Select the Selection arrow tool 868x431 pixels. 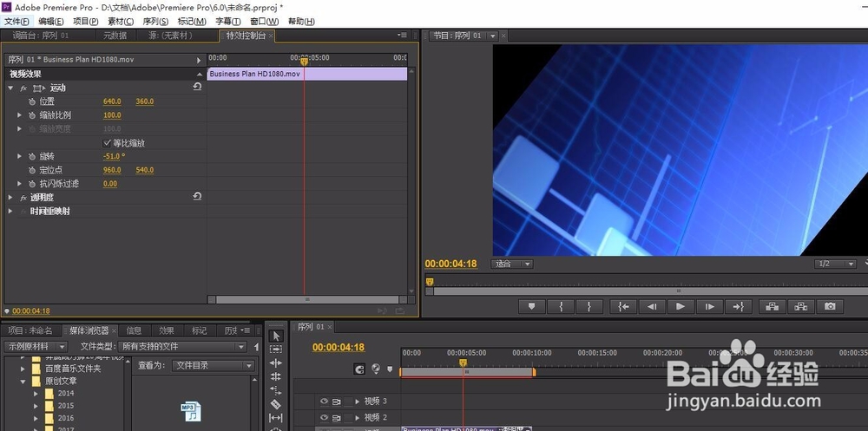pyautogui.click(x=276, y=336)
